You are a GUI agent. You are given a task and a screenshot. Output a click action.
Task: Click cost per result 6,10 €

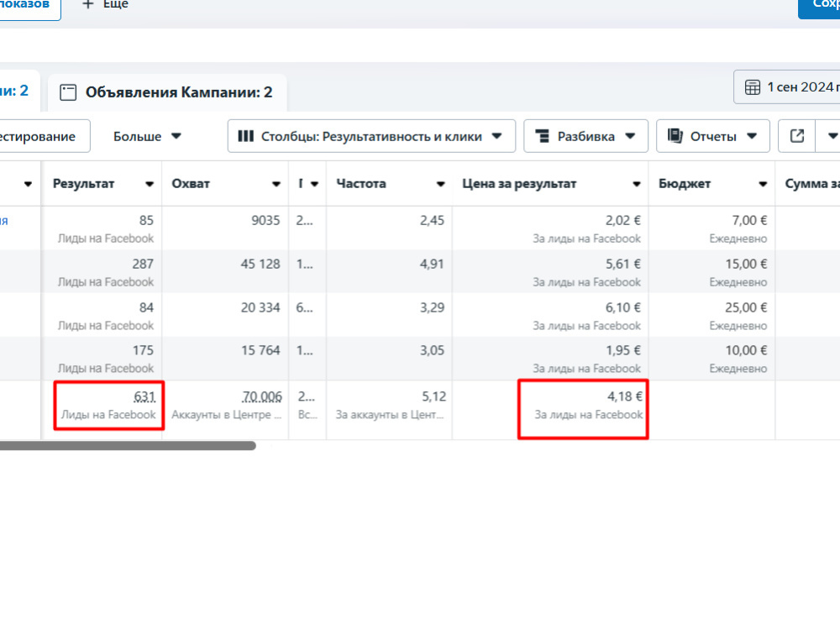[x=623, y=307]
